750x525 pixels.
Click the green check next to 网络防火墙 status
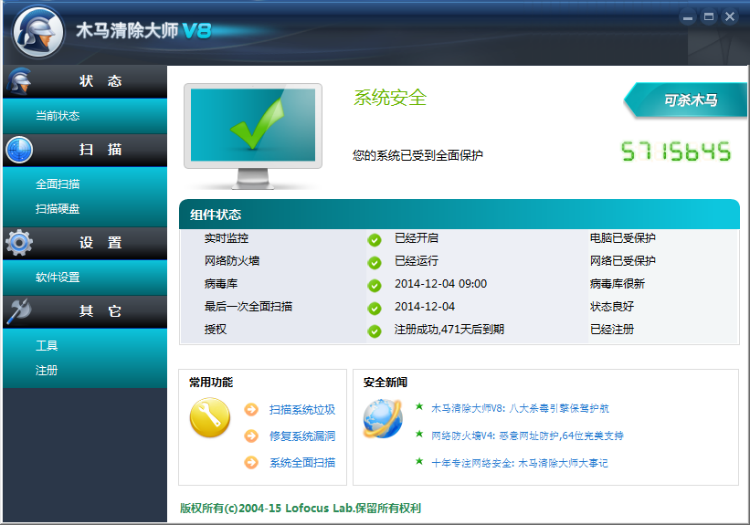374,262
